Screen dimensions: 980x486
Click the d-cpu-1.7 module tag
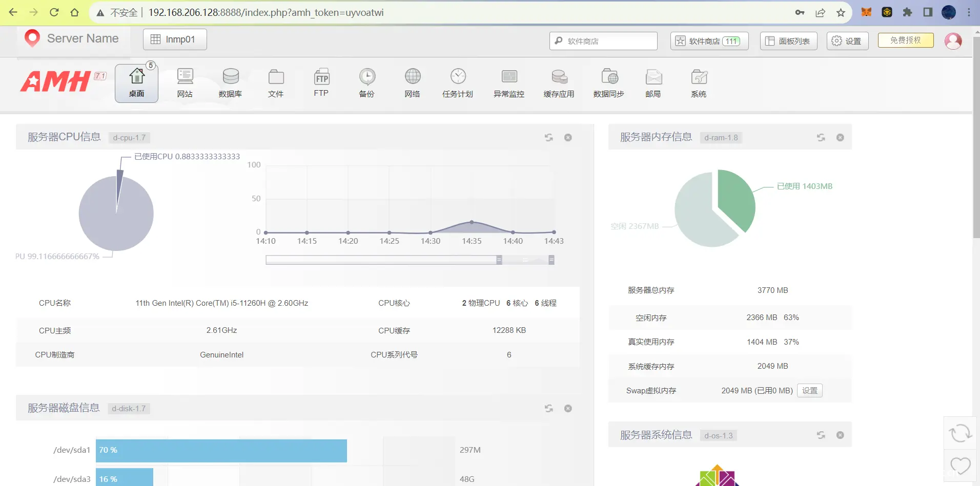coord(130,138)
